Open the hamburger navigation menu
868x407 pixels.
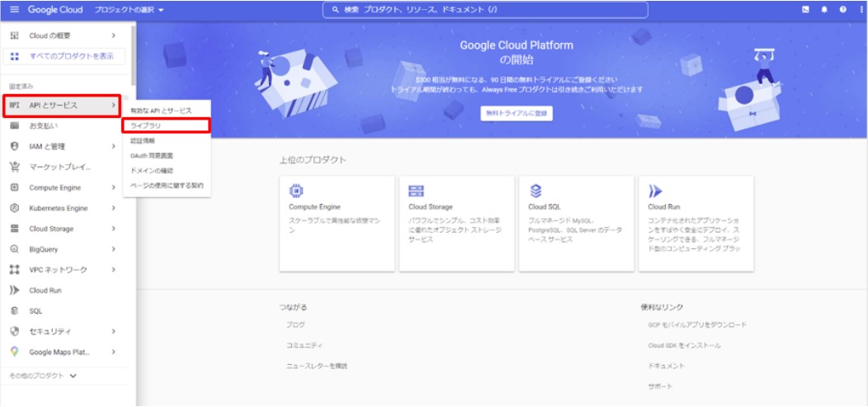[14, 9]
